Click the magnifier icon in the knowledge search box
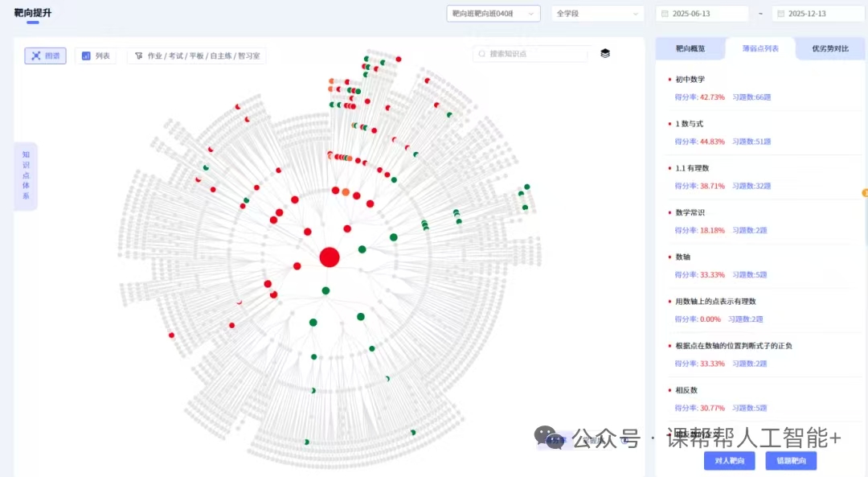 [482, 54]
